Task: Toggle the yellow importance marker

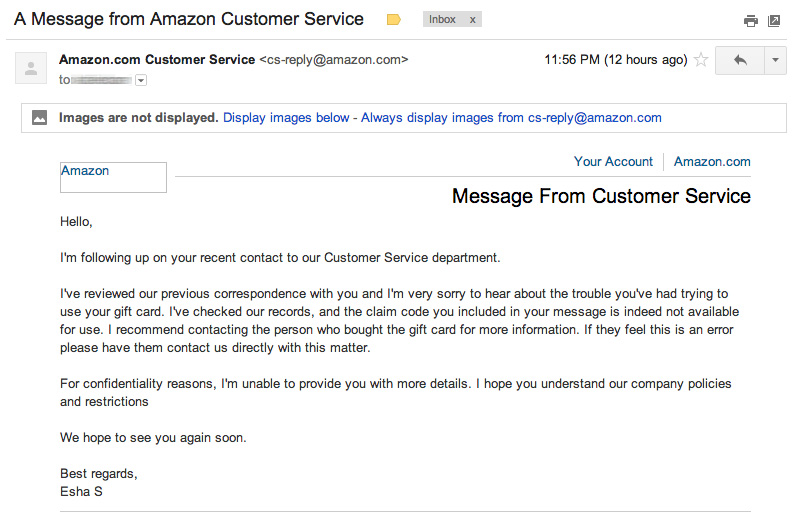Action: [393, 20]
